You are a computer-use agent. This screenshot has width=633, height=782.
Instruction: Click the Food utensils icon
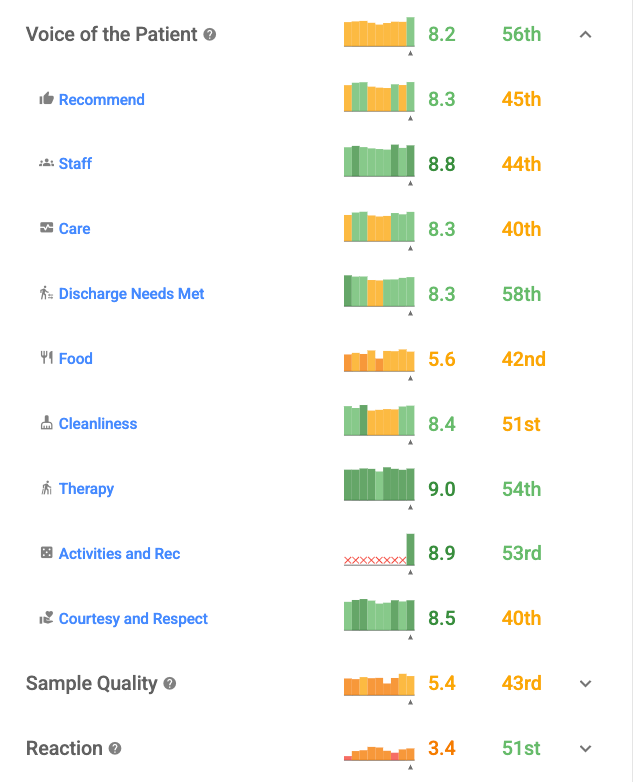point(46,358)
